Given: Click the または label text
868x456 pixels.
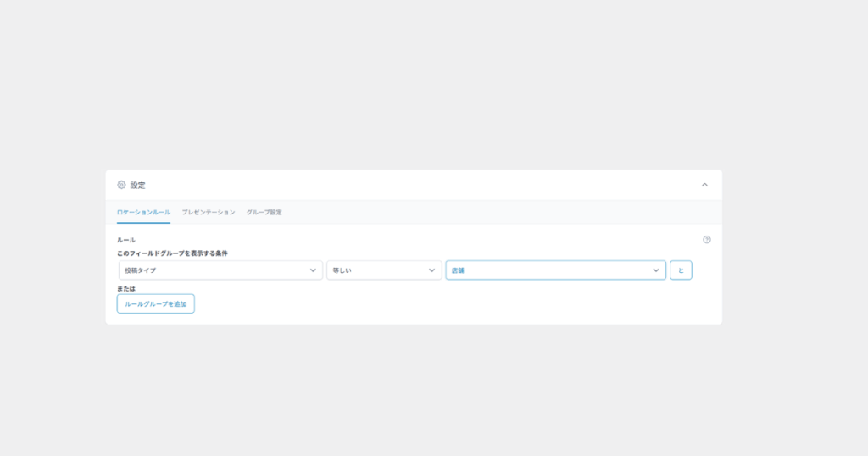Looking at the screenshot, I should pos(126,289).
